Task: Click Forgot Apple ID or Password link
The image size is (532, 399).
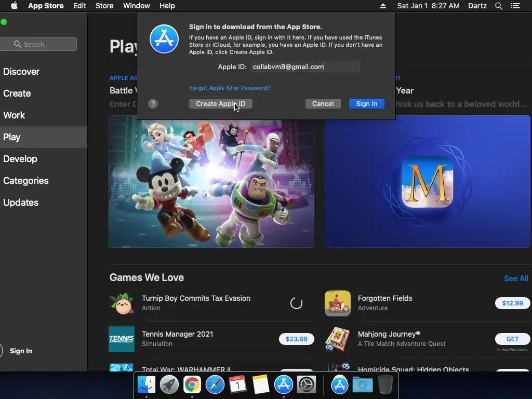Action: point(230,88)
